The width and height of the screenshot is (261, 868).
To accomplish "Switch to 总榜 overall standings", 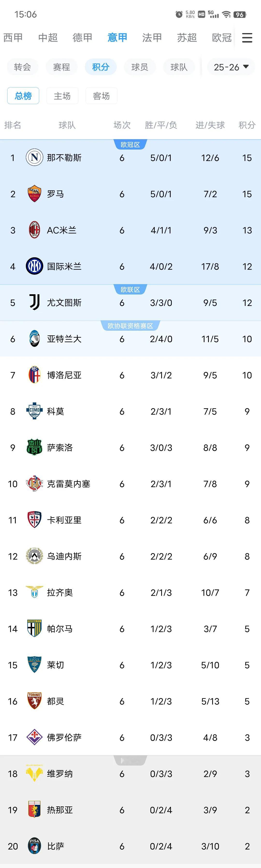I will pos(23,96).
